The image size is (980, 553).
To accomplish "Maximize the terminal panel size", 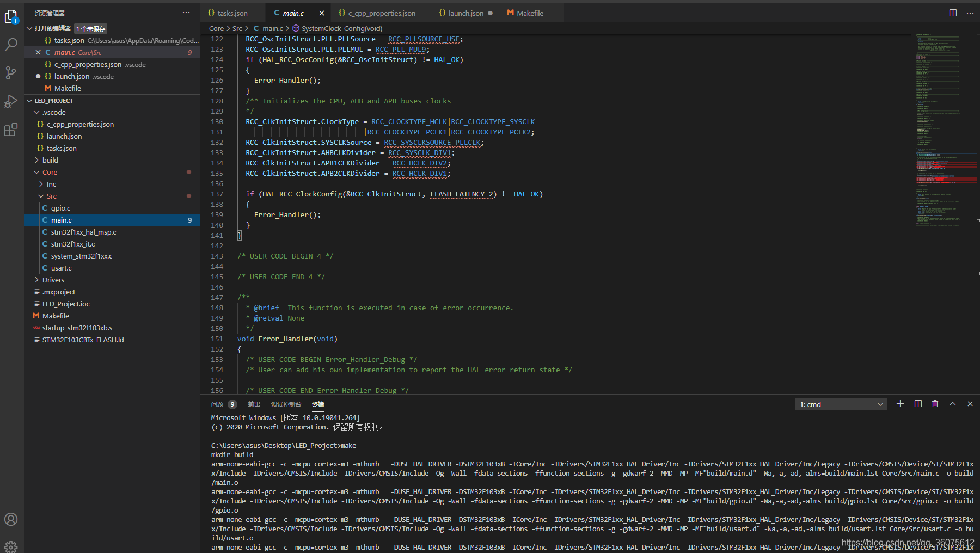I will 953,404.
